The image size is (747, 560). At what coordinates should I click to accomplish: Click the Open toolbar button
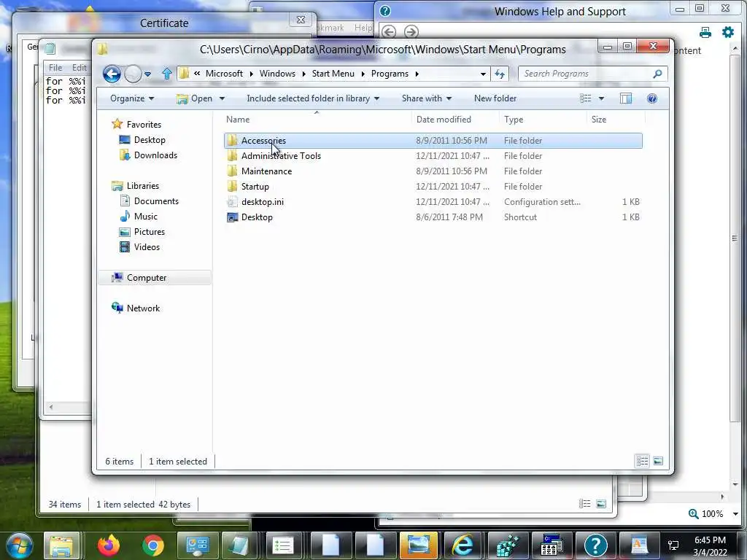click(x=195, y=98)
